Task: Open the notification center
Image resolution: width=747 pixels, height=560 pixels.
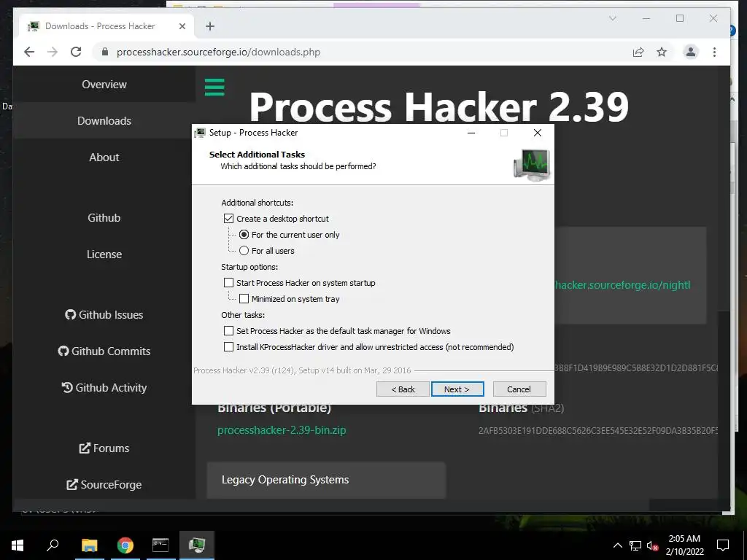Action: [723, 545]
